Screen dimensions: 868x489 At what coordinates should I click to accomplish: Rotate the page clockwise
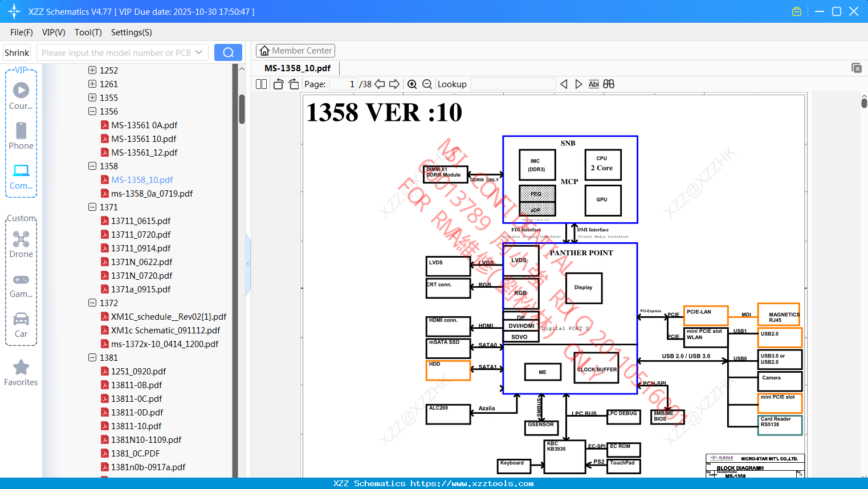(292, 84)
